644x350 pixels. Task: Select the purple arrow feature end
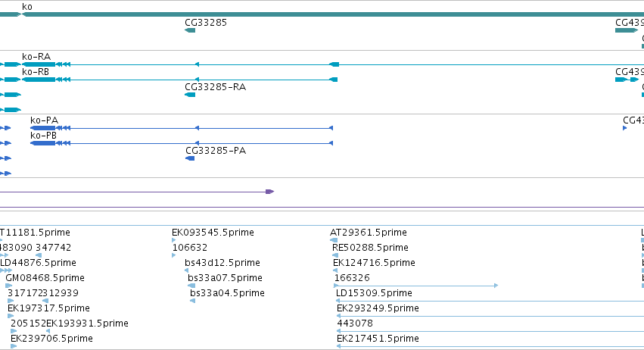click(x=270, y=192)
